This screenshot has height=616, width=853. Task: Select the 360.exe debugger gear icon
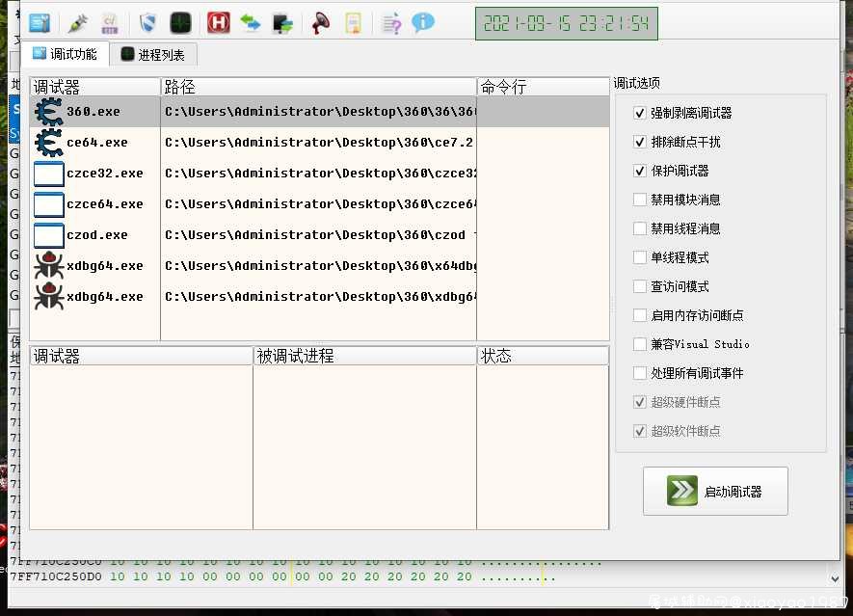(49, 112)
